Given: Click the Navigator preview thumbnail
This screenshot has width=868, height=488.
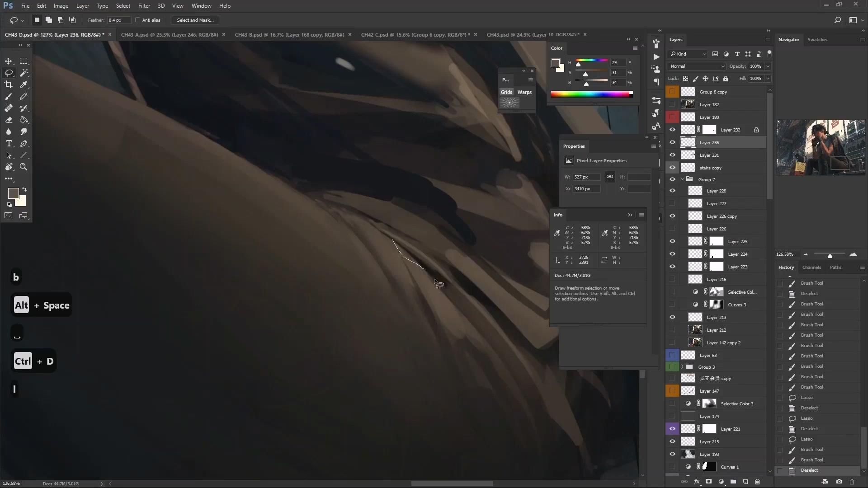Looking at the screenshot, I should pyautogui.click(x=821, y=147).
